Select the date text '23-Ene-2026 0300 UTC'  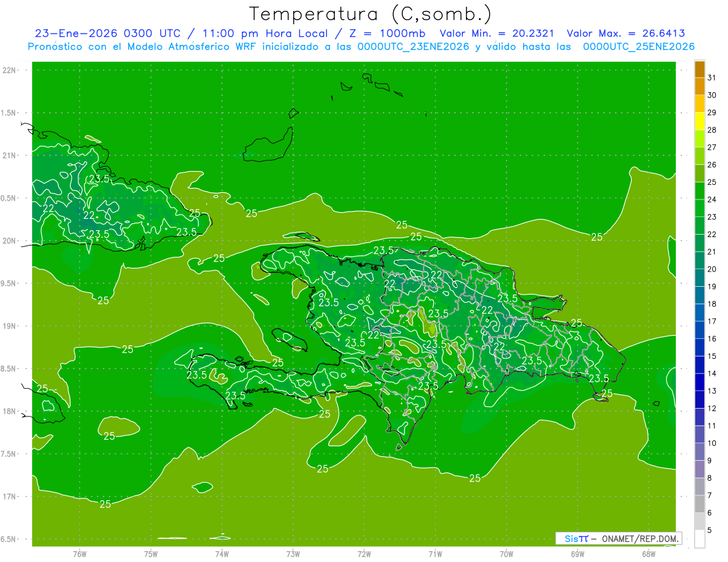click(109, 33)
